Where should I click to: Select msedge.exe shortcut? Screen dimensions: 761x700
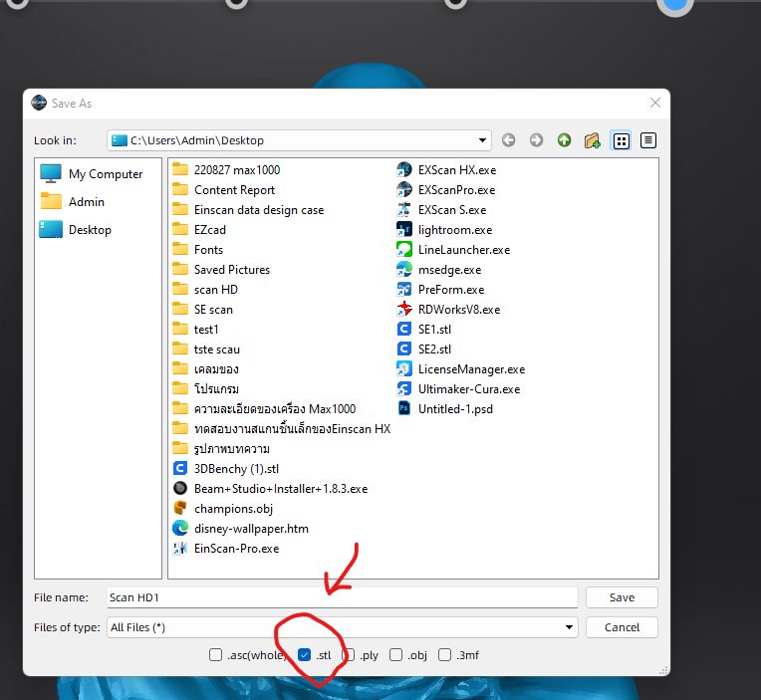point(439,269)
